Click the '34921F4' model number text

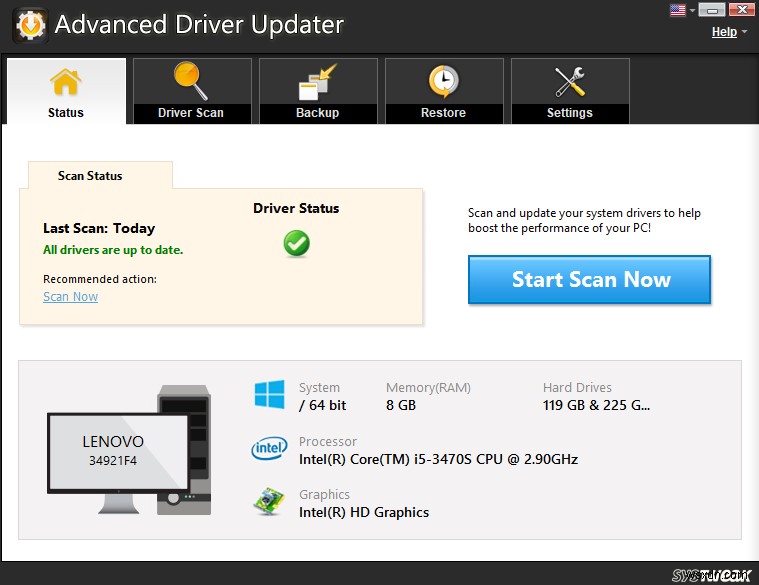pos(113,461)
